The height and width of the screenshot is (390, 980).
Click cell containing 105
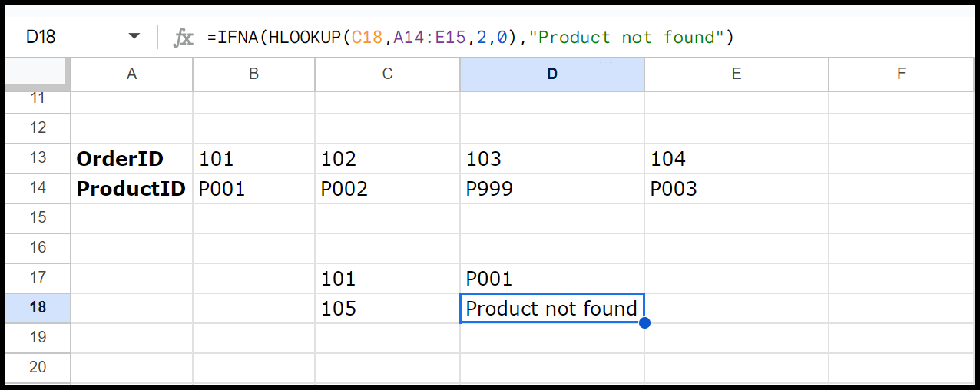point(387,309)
